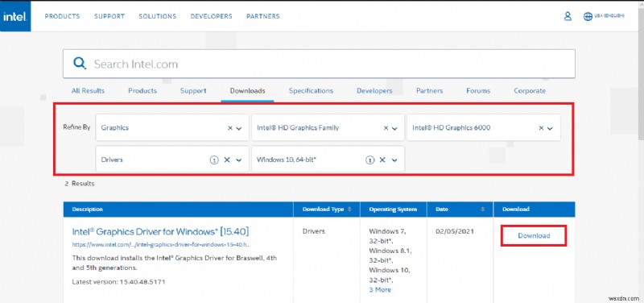Switch to the All Results tab
This screenshot has height=303, width=644.
click(88, 91)
